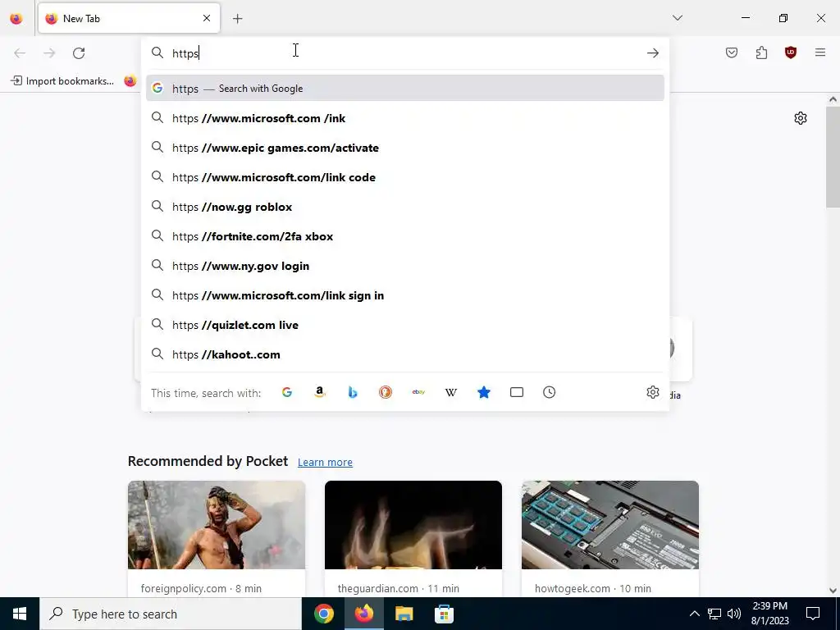
Task: Go back with the back arrow
Action: click(20, 53)
